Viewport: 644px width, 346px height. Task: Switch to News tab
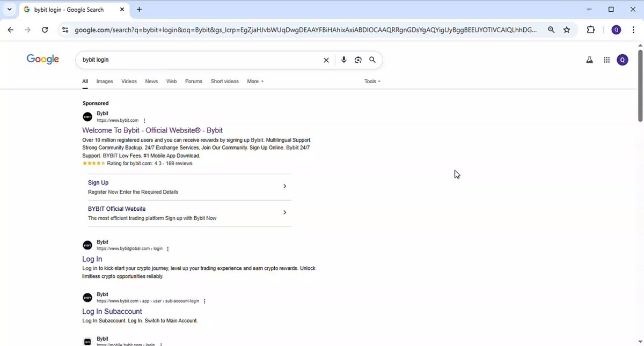[x=151, y=82]
